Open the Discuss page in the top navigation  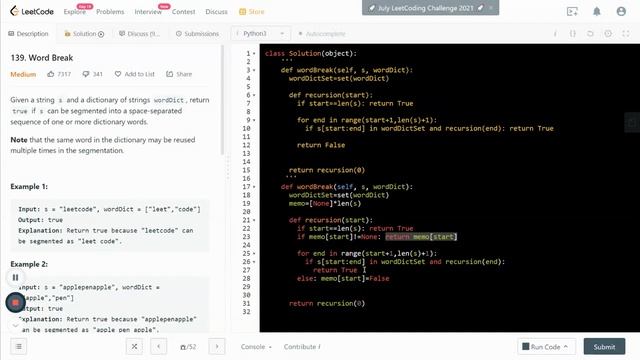point(216,12)
